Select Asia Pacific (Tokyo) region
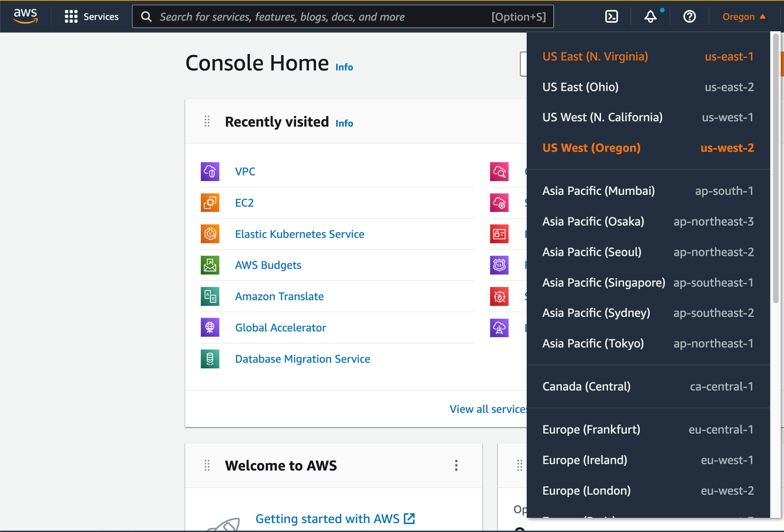The height and width of the screenshot is (532, 784). click(648, 344)
